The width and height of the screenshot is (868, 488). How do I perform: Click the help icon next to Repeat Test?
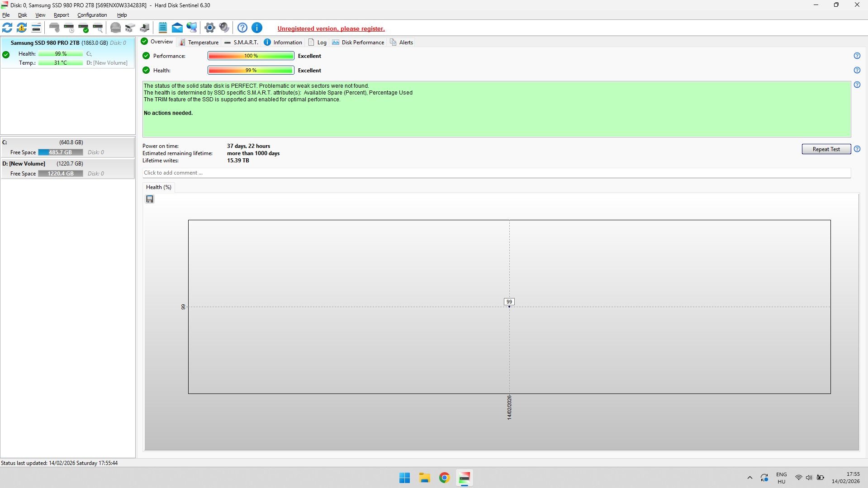[857, 149]
